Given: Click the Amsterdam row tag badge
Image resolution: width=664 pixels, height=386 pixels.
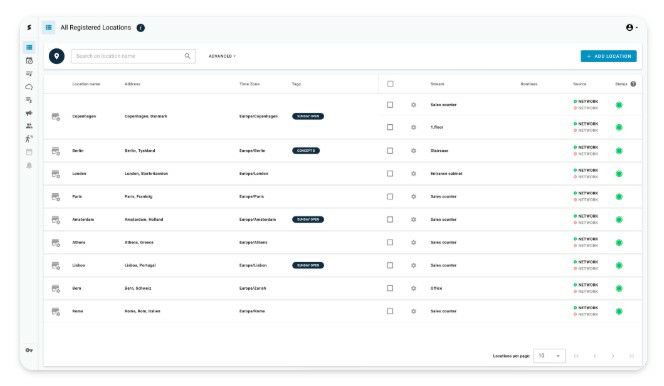Looking at the screenshot, I should (308, 219).
